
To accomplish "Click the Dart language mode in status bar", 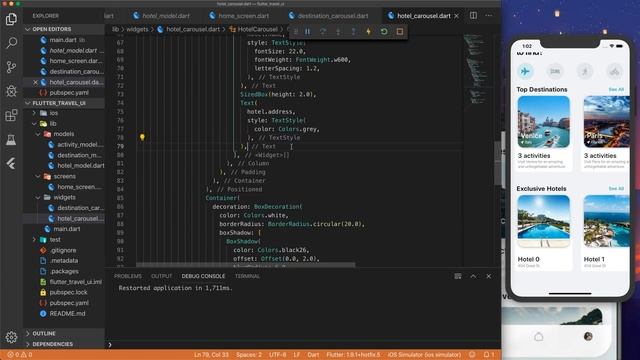I will (313, 355).
